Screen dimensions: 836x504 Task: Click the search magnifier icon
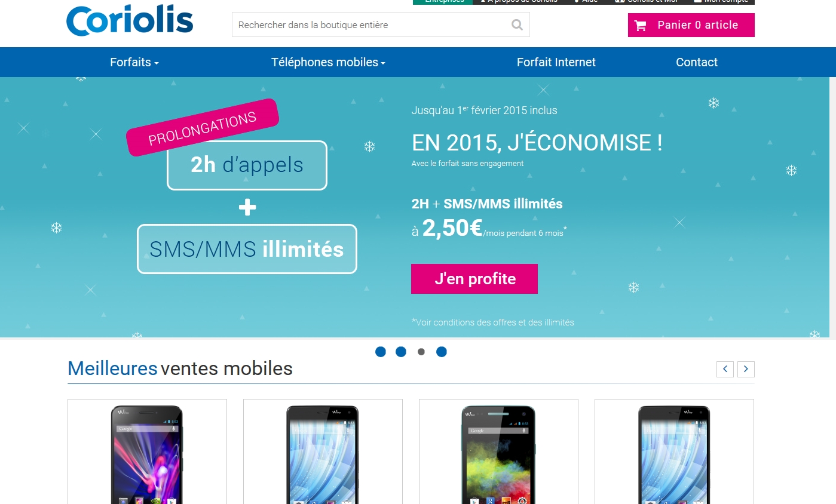(517, 25)
